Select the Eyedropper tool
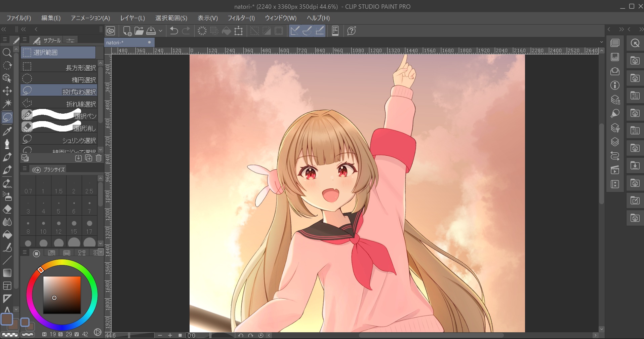Image resolution: width=644 pixels, height=339 pixels. click(7, 131)
